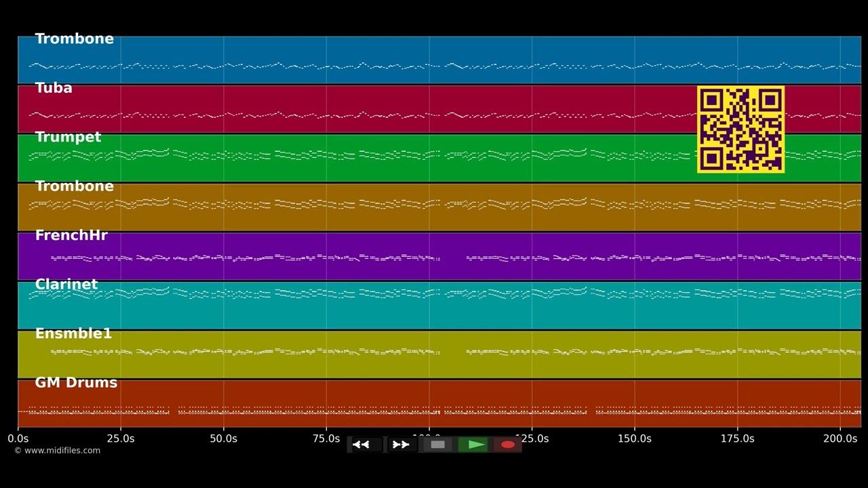Jump to the 150.0s timeline marker

coord(635,439)
